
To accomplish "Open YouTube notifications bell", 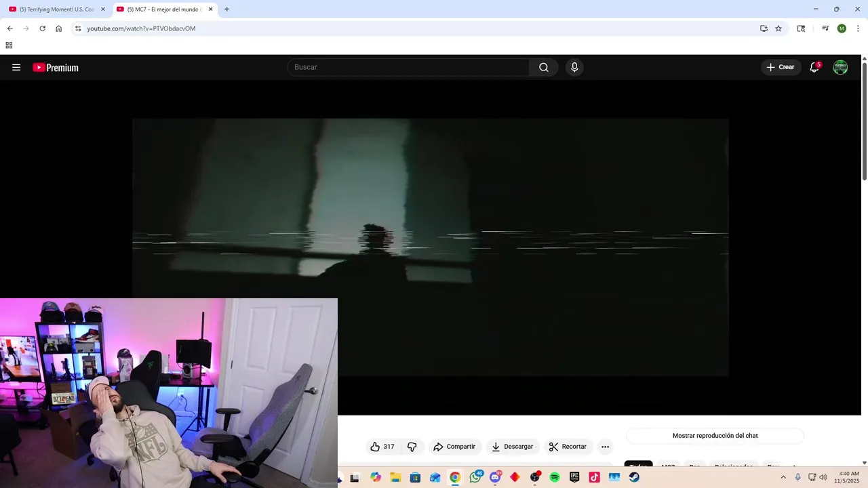I will pos(814,67).
